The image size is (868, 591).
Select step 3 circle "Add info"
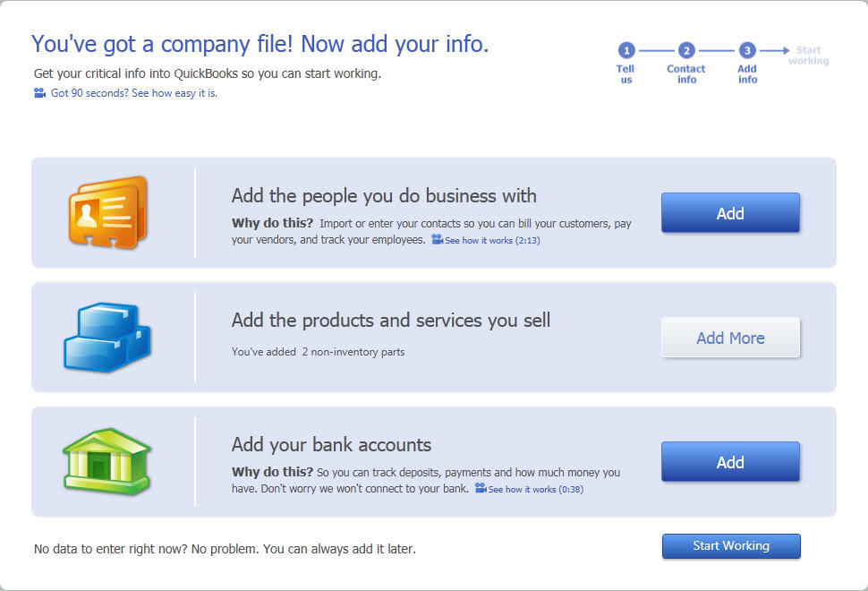747,51
